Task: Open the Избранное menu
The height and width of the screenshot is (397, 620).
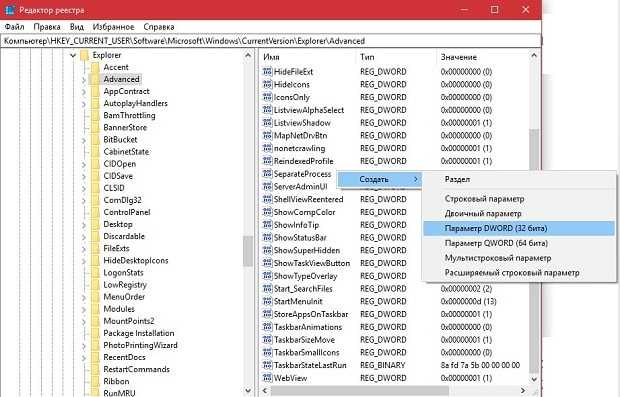Action: click(x=113, y=27)
